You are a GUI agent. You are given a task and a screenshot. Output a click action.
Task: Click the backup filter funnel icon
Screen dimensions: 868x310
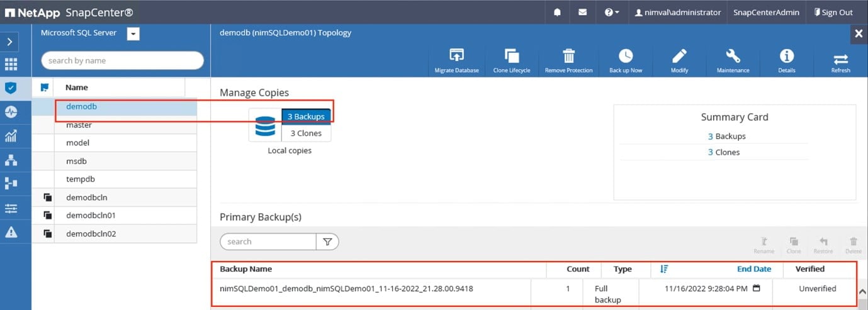pyautogui.click(x=327, y=241)
